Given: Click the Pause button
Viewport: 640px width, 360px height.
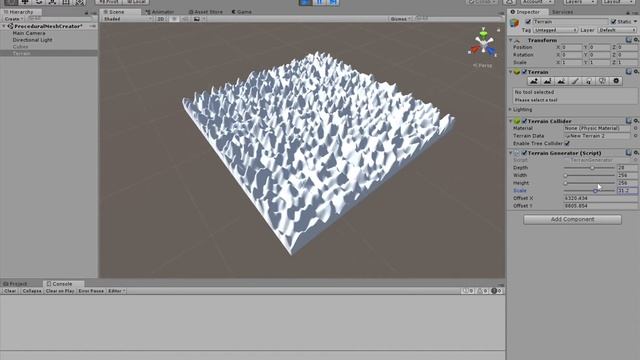Looking at the screenshot, I should point(319,2).
